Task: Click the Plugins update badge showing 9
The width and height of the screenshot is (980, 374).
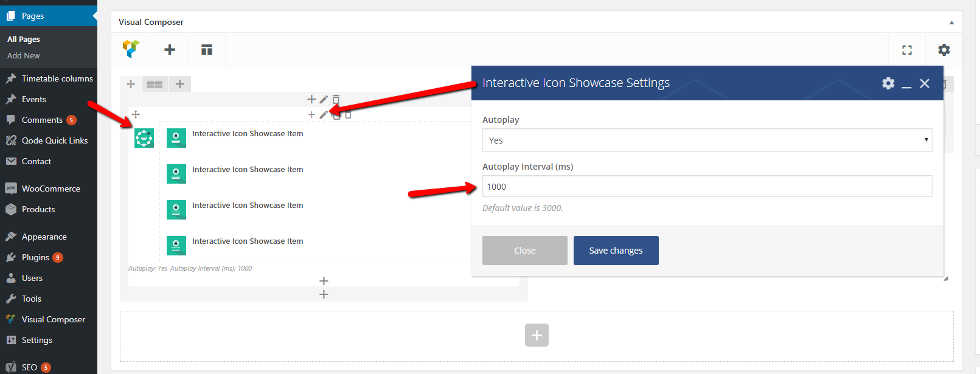Action: click(x=58, y=258)
